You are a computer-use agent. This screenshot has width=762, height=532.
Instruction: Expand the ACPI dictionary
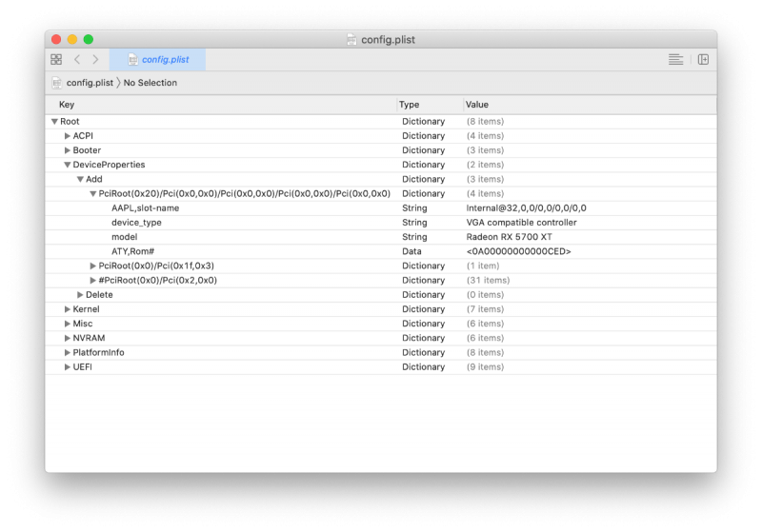pyautogui.click(x=68, y=136)
